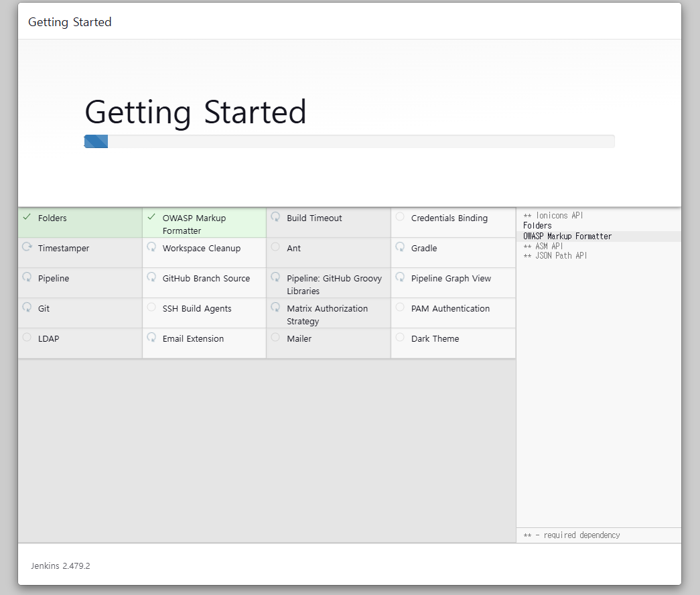
Task: Click highlighted 'OWASP Markup Formatter' log entry
Action: tap(567, 237)
